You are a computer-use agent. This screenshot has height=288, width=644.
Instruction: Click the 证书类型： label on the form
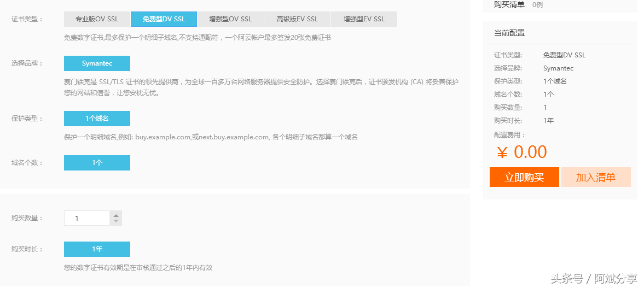pos(27,19)
